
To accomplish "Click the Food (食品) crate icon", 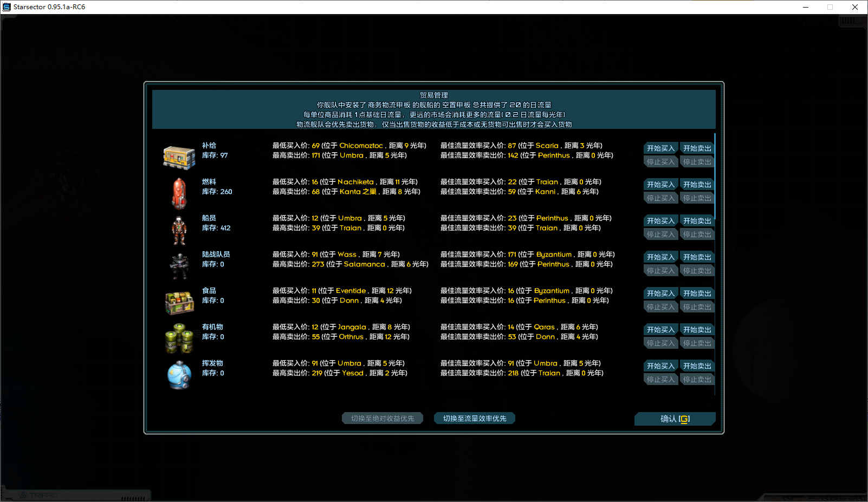I will click(x=179, y=303).
